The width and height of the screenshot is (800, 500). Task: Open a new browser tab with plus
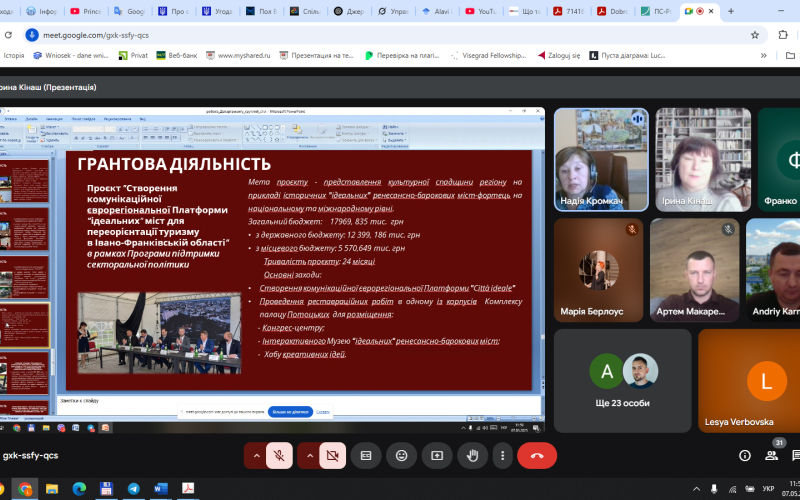pyautogui.click(x=731, y=11)
